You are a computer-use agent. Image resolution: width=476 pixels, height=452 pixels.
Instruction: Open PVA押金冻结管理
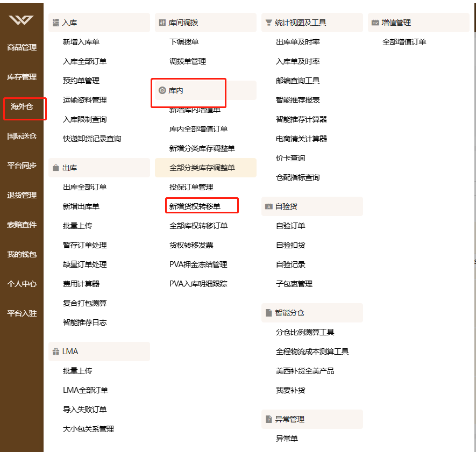pyautogui.click(x=198, y=264)
